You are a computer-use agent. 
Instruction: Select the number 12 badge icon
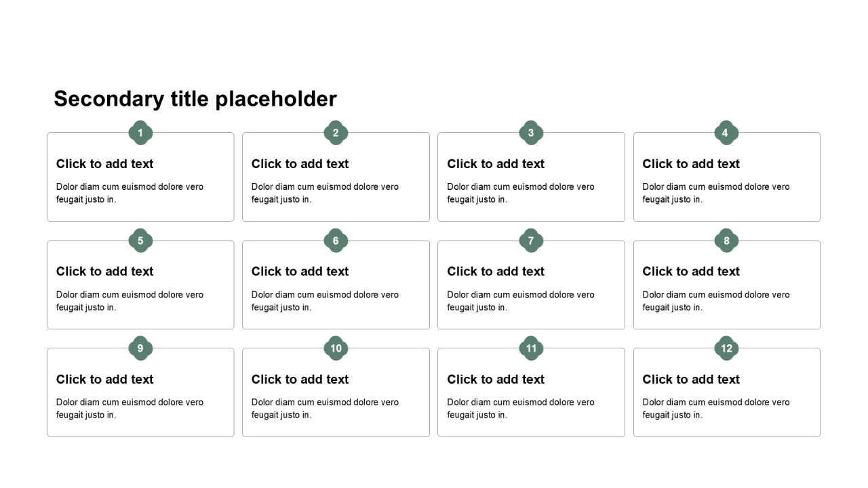(726, 348)
